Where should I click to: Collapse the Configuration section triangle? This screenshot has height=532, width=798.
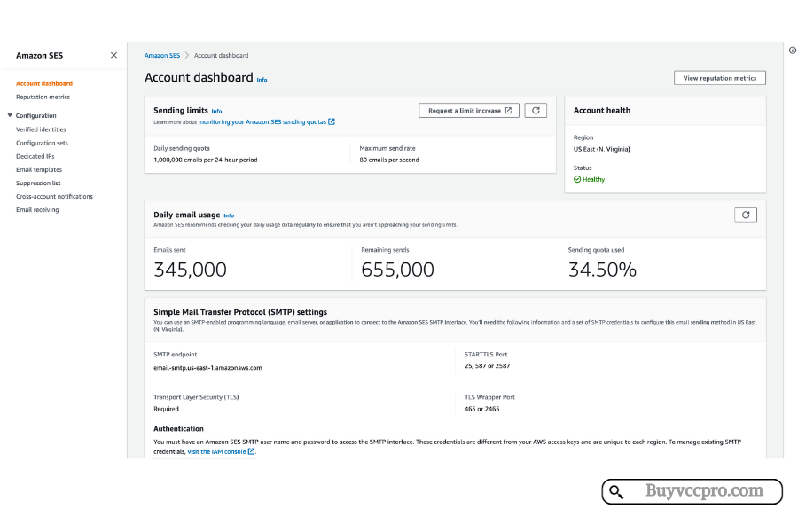(x=10, y=115)
